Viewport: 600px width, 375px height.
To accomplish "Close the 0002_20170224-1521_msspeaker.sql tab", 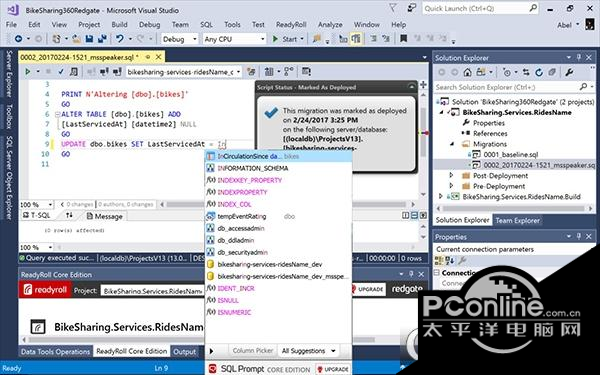I will tap(158, 57).
